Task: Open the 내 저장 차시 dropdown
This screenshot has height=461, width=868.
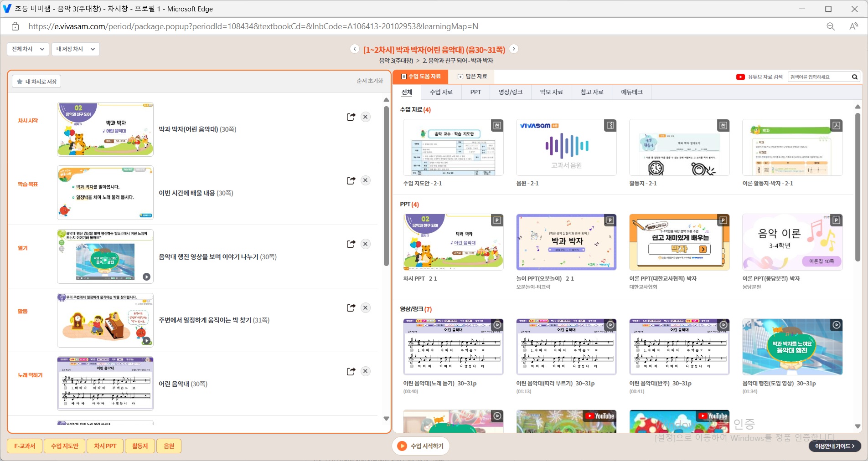Action: (76, 49)
